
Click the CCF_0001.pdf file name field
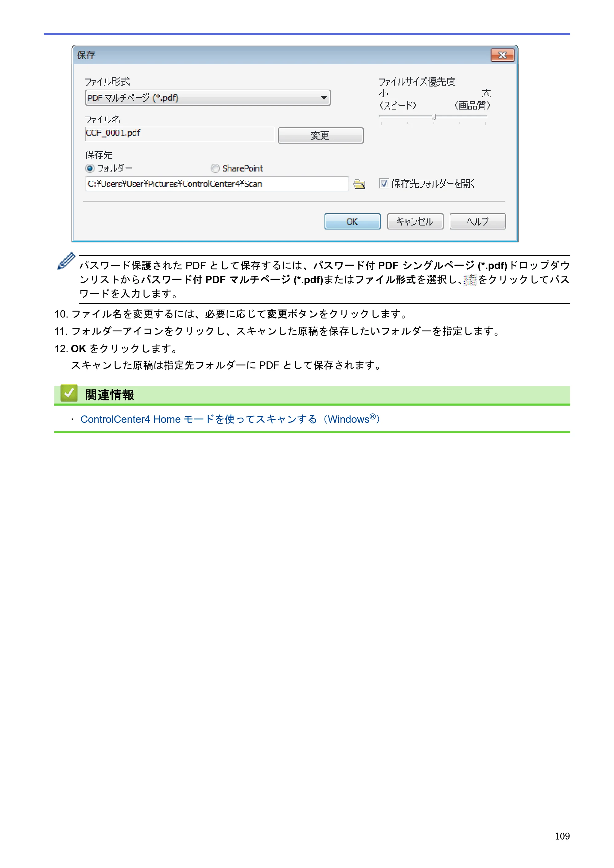click(180, 134)
